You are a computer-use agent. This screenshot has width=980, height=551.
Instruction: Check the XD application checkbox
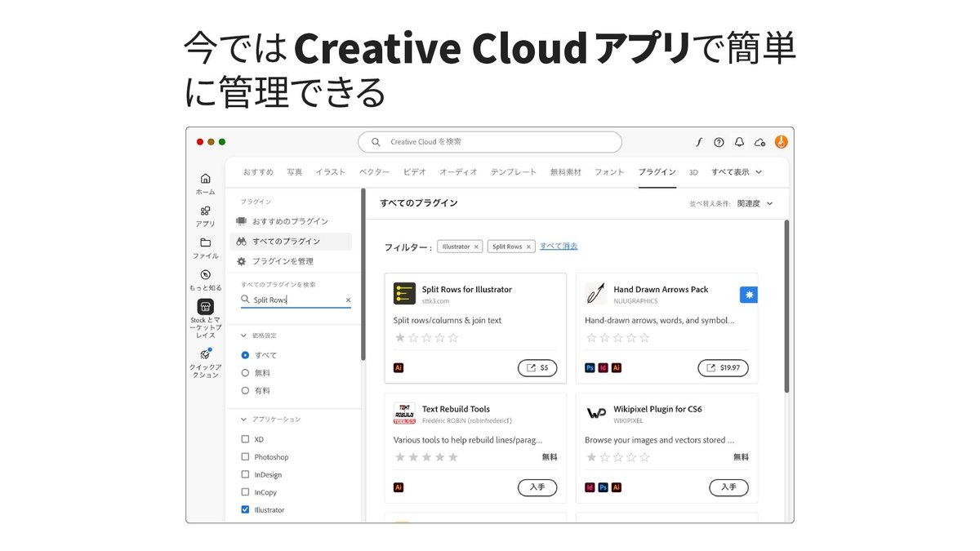[245, 439]
